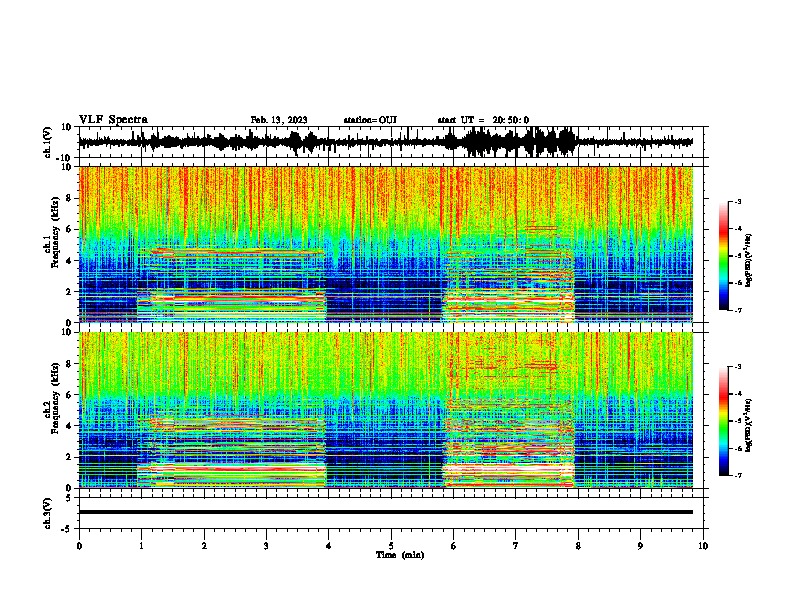Click the "6" kHz tick on ch.2 frequency axis
The width and height of the screenshot is (792, 612).
(70, 395)
